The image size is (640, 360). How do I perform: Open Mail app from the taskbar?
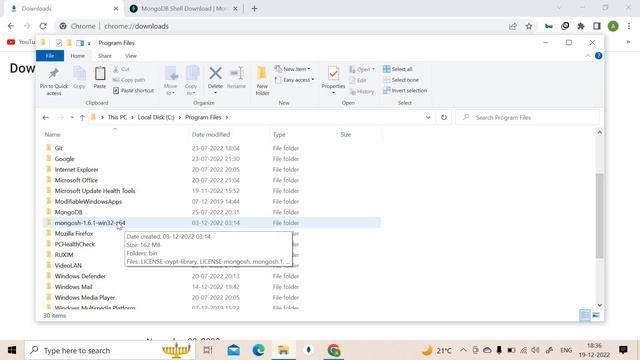233,350
